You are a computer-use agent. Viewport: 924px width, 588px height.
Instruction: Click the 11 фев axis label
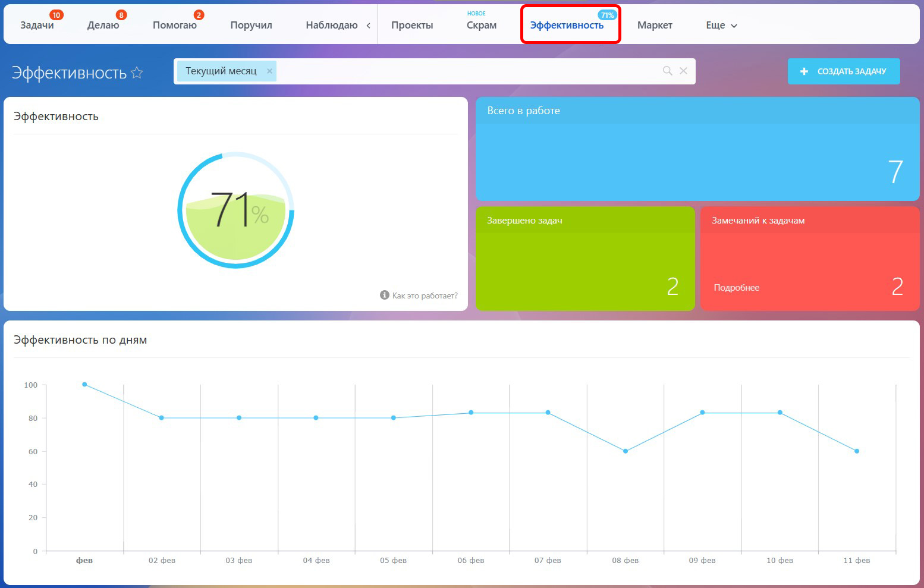coord(857,560)
